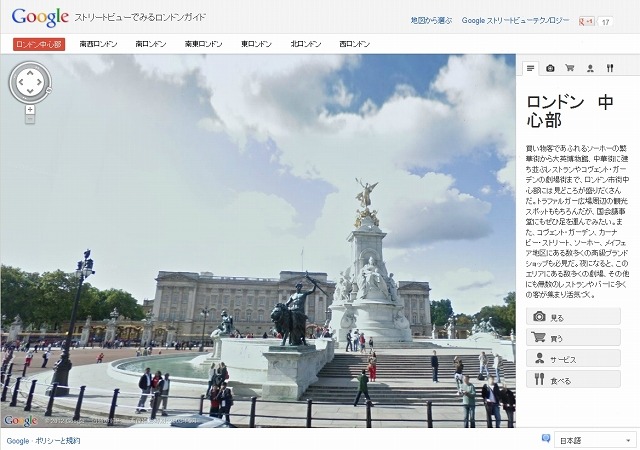640x450 pixels.
Task: Open the Google ストリートビューテクノロジー link
Action: [516, 20]
